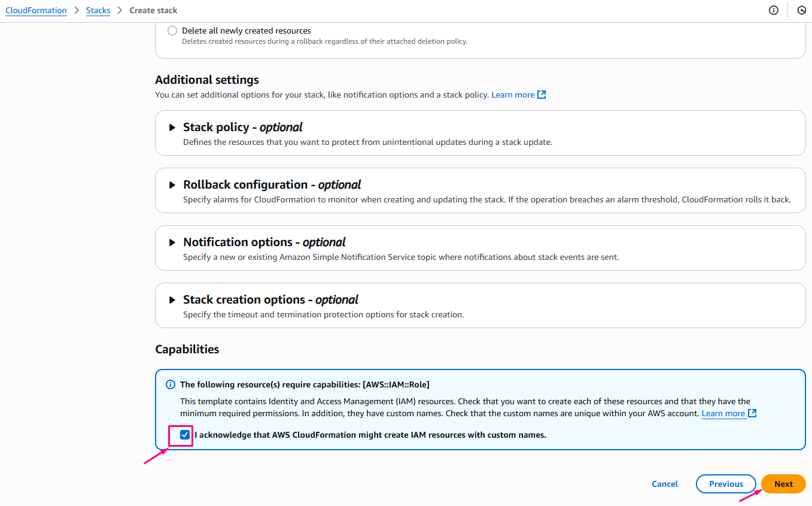Go back with the Previous button
Viewport: 812px width, 506px height.
726,484
